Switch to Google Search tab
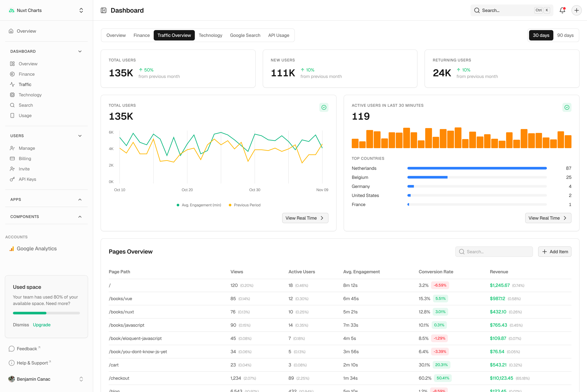Image resolution: width=587 pixels, height=392 pixels. coord(245,35)
